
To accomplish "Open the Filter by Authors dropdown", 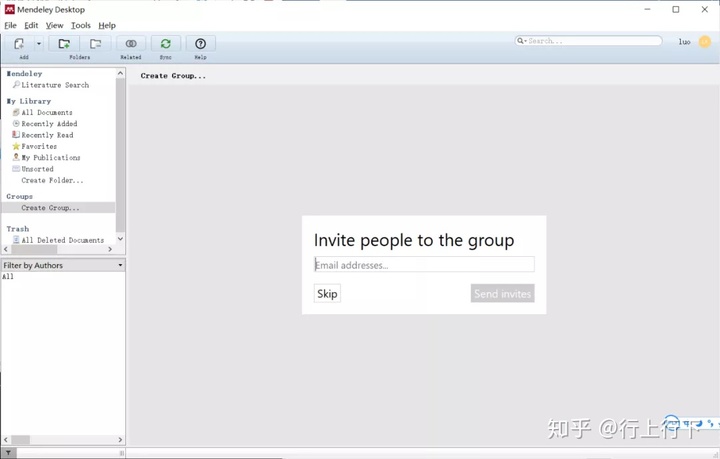I will tap(63, 265).
